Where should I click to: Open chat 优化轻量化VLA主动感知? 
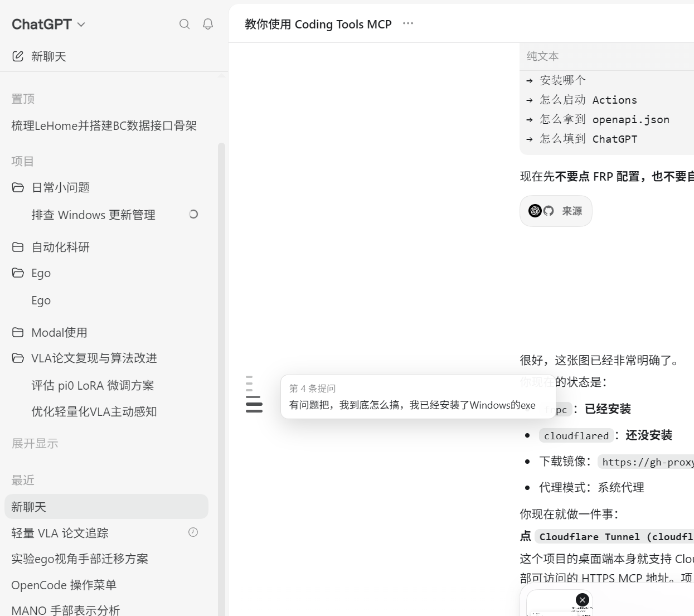click(94, 411)
